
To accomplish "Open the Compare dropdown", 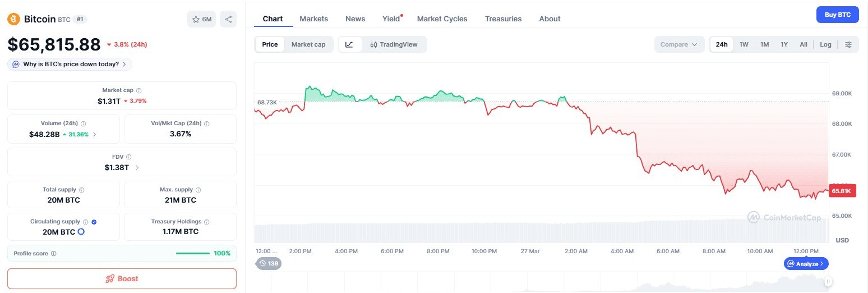I will [x=679, y=44].
